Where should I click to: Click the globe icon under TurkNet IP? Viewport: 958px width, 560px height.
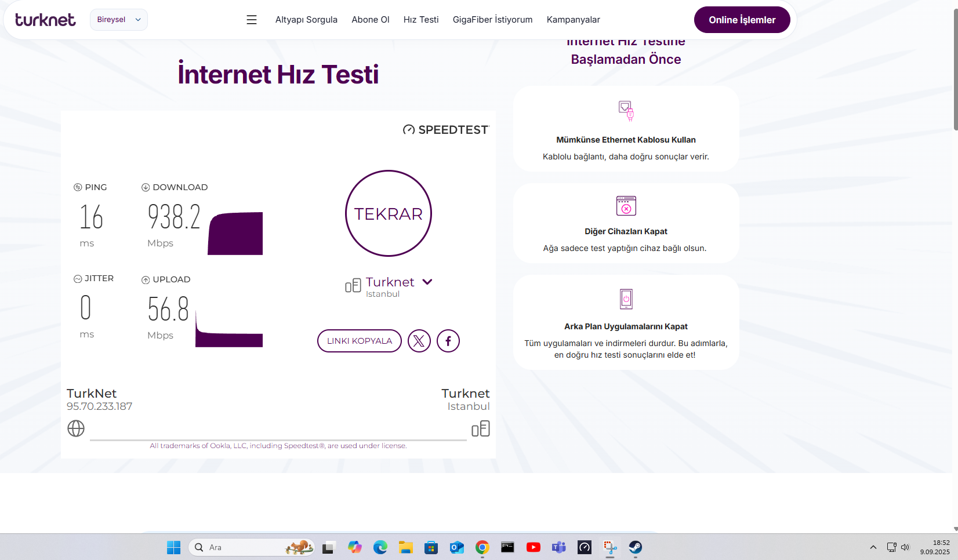point(76,428)
